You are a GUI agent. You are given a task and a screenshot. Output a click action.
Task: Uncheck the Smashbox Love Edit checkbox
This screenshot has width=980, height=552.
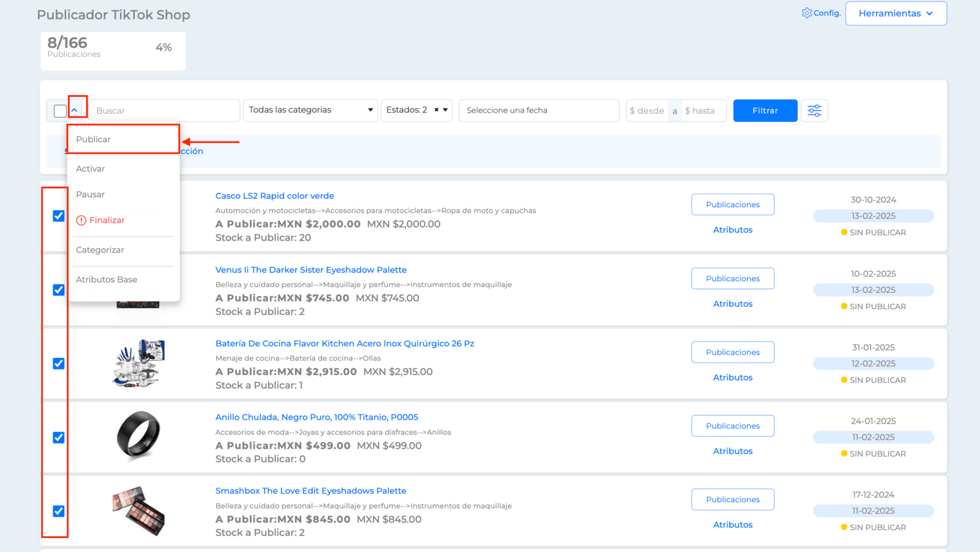coord(59,511)
